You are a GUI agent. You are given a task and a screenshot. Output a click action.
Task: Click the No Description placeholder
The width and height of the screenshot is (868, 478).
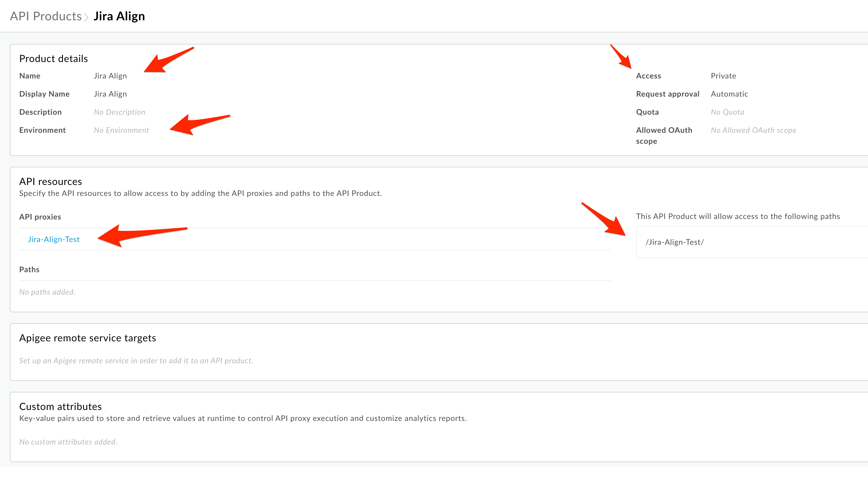(x=119, y=112)
